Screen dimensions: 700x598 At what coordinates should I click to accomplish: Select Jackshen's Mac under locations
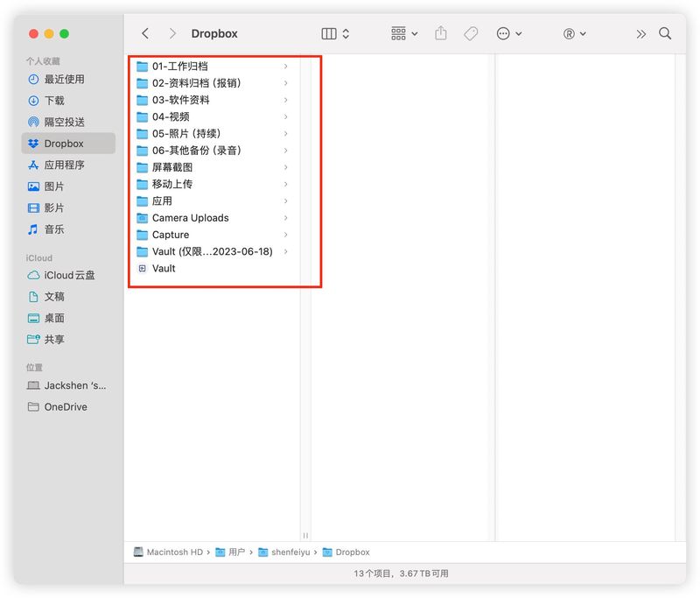click(68, 385)
